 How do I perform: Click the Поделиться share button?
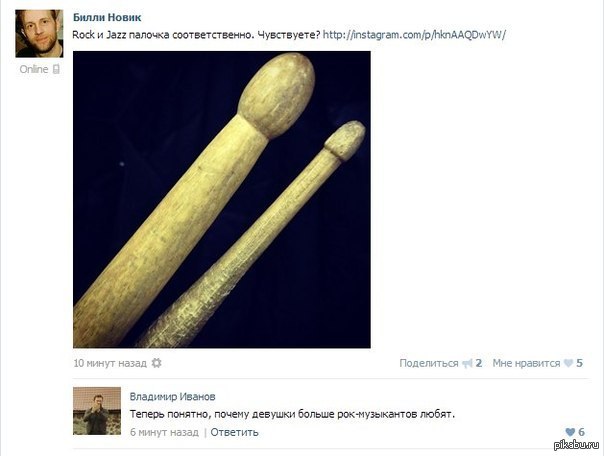click(429, 363)
